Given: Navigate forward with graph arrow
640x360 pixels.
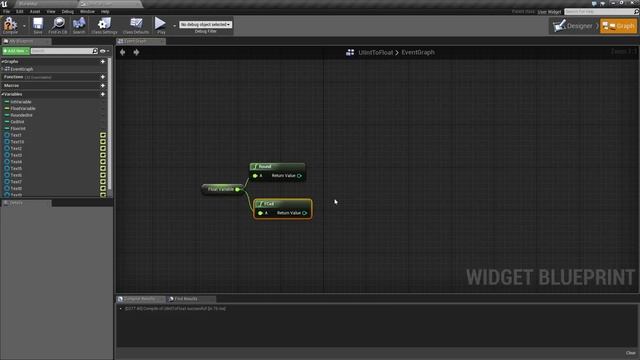Looking at the screenshot, I should 136,52.
